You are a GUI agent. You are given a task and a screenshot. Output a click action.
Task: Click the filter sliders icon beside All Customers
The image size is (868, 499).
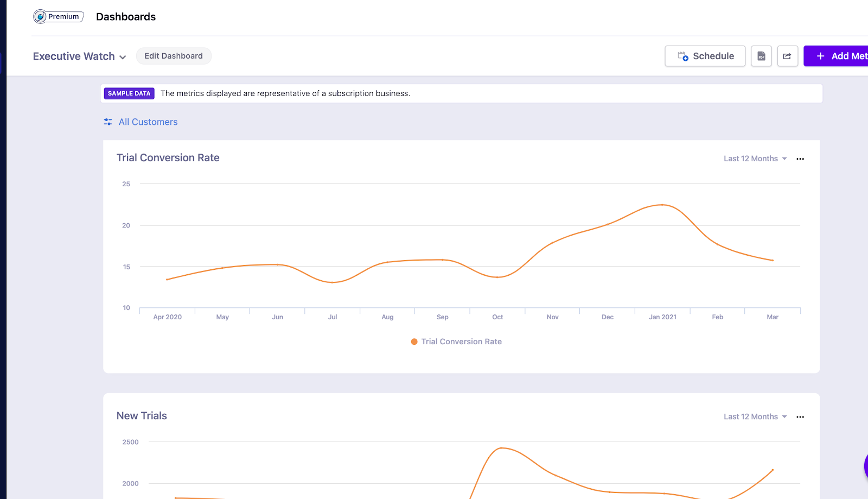(x=108, y=122)
